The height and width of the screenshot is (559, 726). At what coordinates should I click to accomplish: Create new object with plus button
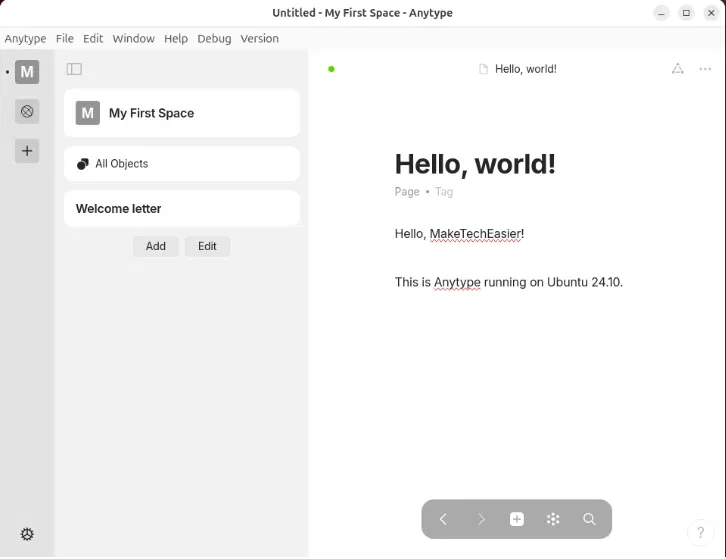click(517, 519)
